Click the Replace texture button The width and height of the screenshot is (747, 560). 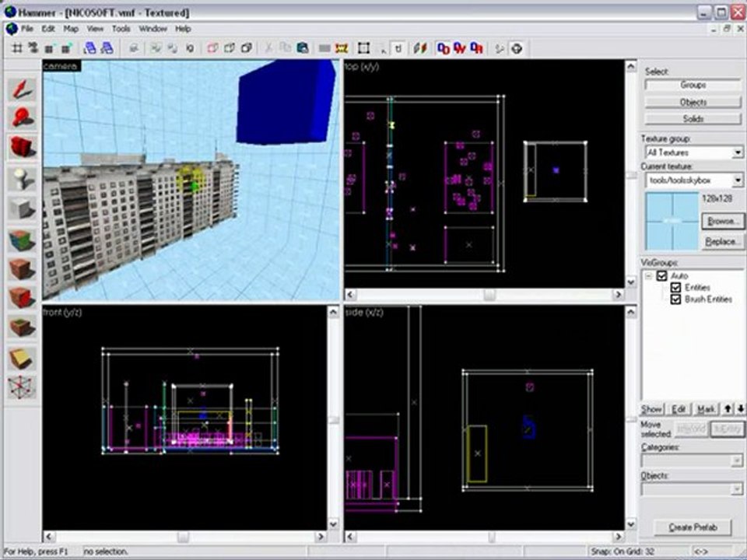click(x=722, y=241)
